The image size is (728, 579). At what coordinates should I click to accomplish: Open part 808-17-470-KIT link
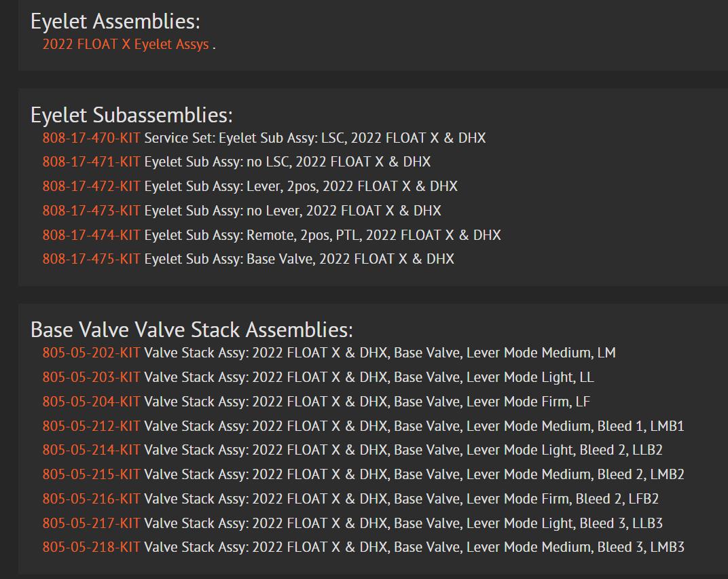(x=91, y=138)
